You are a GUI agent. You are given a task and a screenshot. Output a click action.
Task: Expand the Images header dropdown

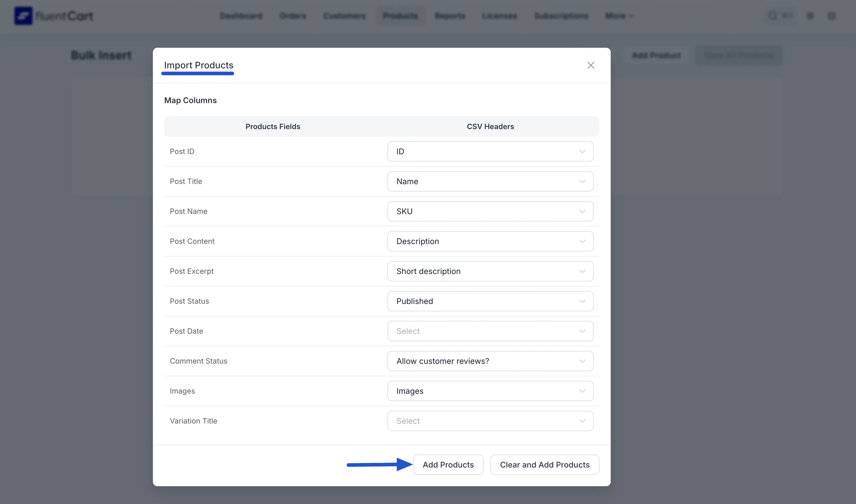coord(490,391)
